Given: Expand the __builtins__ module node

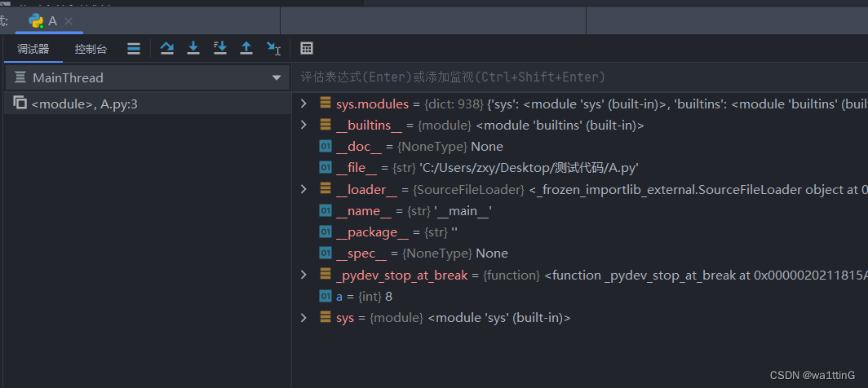Looking at the screenshot, I should [303, 125].
